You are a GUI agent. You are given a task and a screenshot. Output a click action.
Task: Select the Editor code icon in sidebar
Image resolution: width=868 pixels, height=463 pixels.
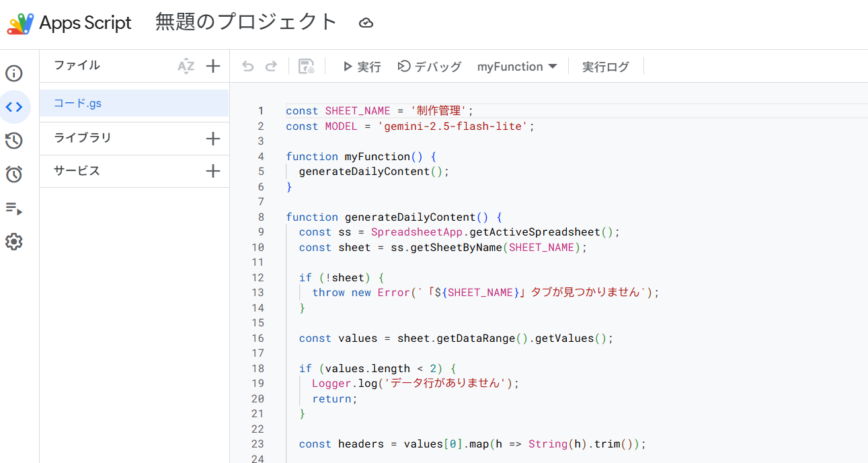click(x=14, y=107)
